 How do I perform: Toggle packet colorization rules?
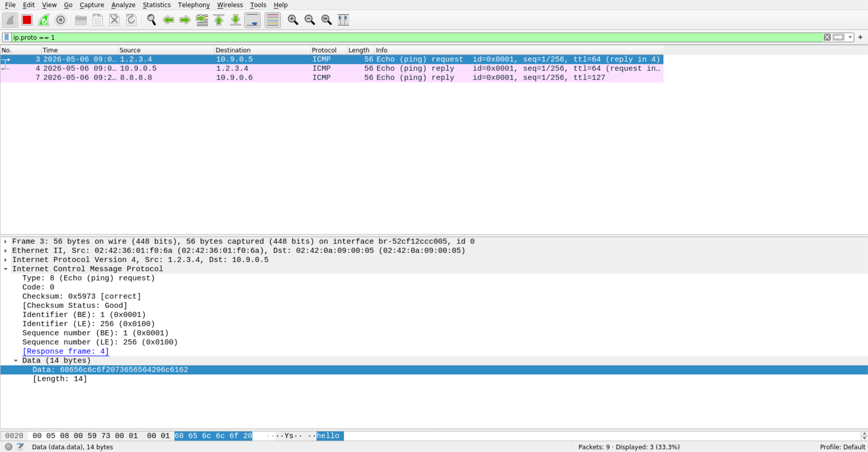pos(273,20)
